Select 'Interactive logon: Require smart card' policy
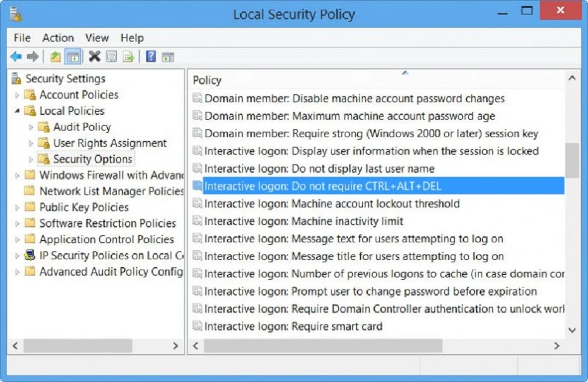 293,326
